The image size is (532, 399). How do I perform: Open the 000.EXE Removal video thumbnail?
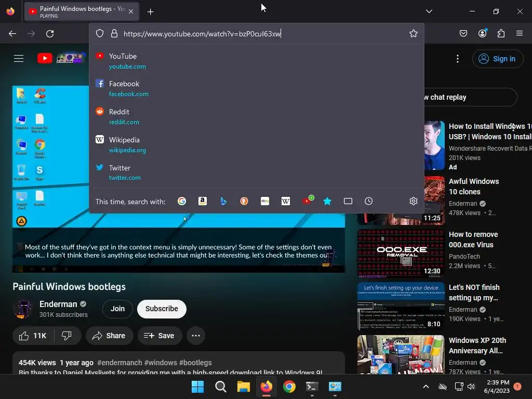(x=401, y=254)
